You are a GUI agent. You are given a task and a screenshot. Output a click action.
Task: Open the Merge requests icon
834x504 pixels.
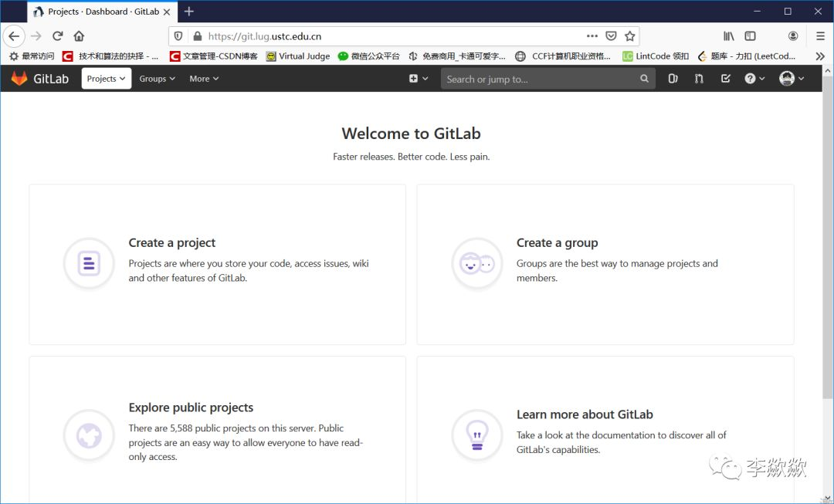click(x=699, y=79)
